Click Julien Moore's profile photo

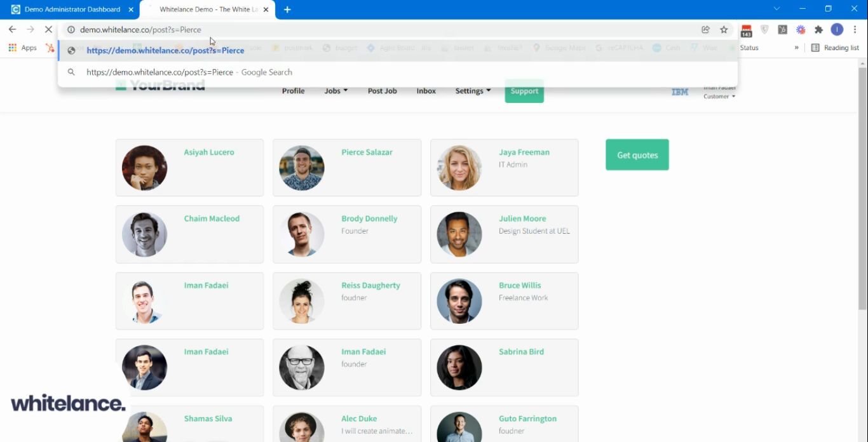[x=459, y=234]
